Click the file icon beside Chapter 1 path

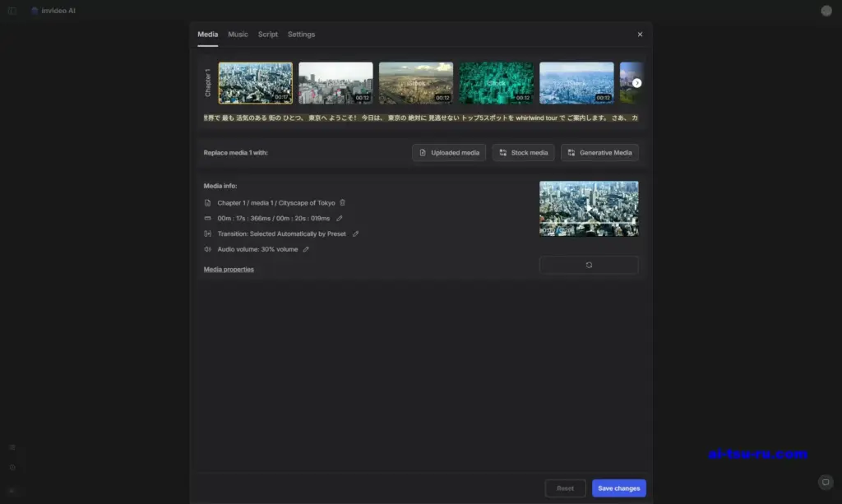pos(208,203)
